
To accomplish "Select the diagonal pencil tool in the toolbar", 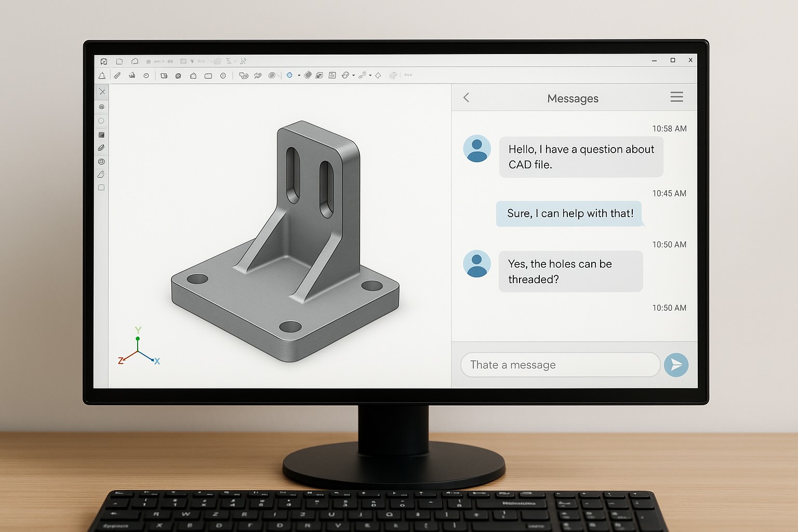I will pos(117,75).
